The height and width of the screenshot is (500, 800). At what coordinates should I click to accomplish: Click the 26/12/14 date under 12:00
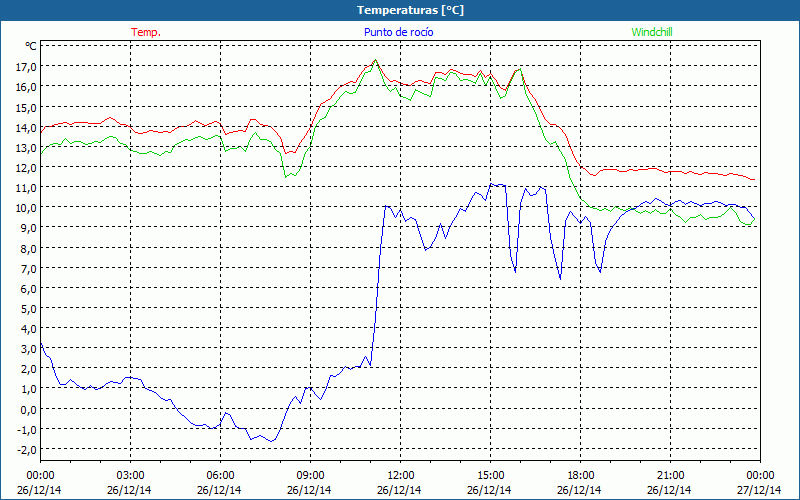pos(399,490)
